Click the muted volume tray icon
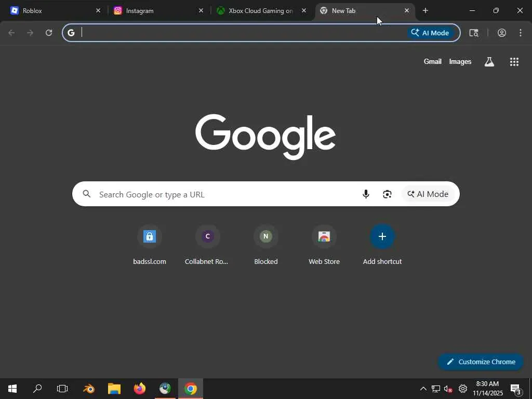Viewport: 532px width, 399px height. coord(448,389)
